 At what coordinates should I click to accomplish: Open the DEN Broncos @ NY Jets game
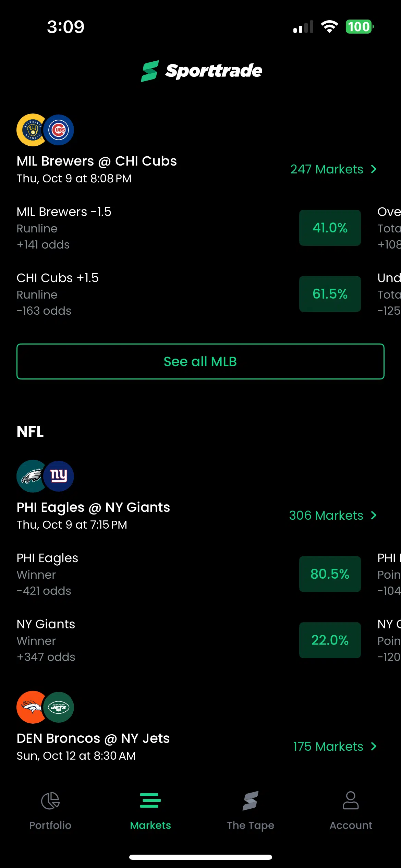93,738
